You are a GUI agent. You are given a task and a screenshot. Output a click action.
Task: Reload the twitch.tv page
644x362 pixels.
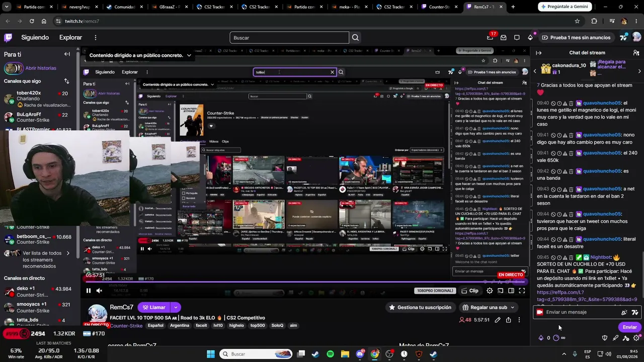click(32, 21)
